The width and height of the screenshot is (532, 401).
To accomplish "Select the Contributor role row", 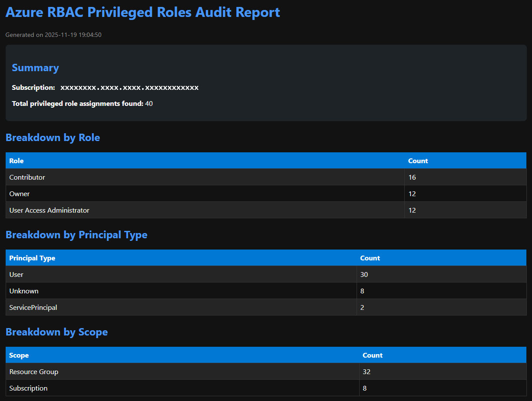I will tap(27, 177).
